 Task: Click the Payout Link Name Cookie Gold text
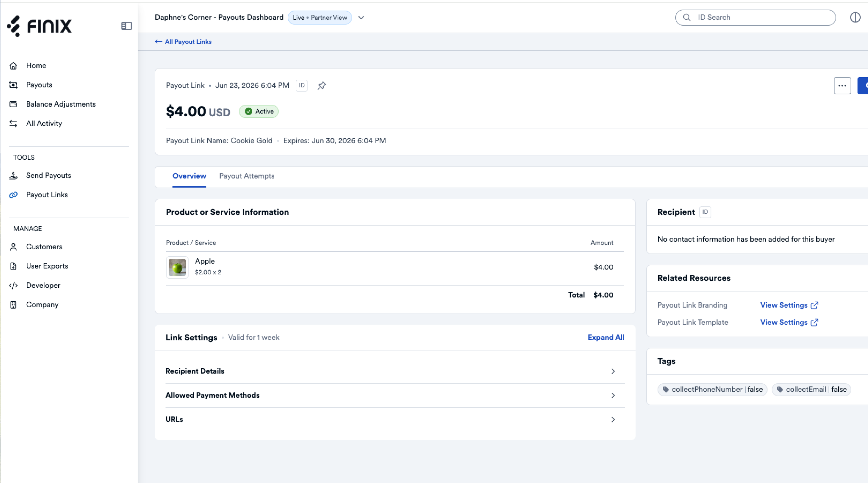tap(219, 140)
